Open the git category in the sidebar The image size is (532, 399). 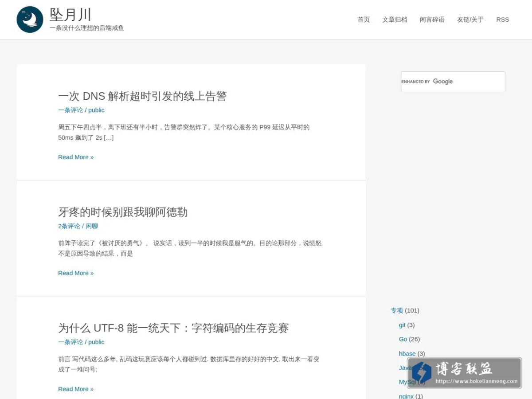402,325
